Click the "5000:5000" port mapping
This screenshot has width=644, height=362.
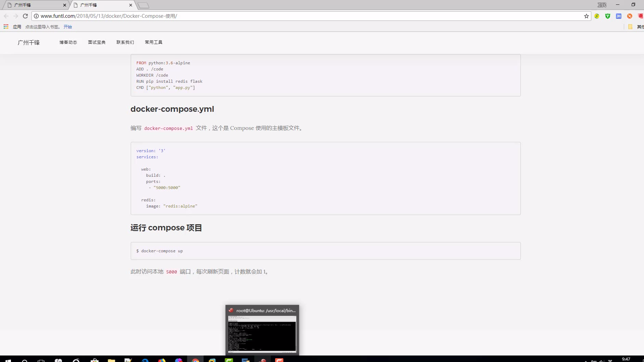tap(167, 188)
